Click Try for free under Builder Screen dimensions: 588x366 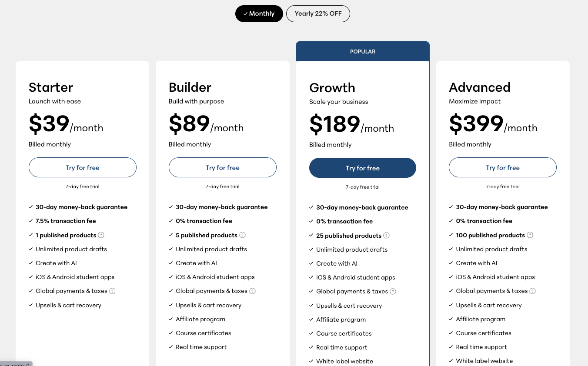pyautogui.click(x=222, y=167)
